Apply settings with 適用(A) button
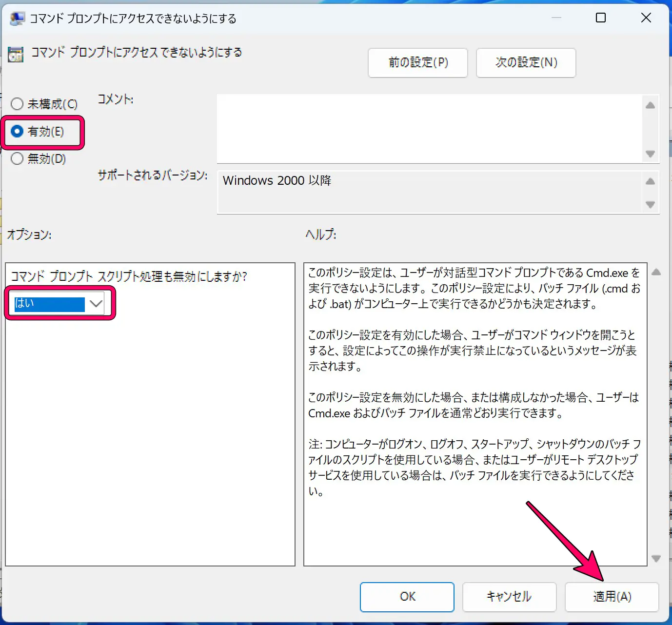The image size is (672, 625). point(612,597)
